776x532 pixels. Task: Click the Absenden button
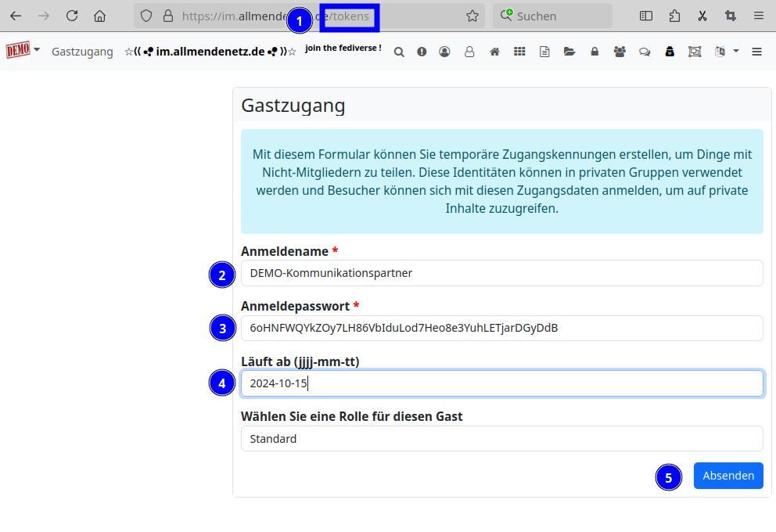coord(727,476)
